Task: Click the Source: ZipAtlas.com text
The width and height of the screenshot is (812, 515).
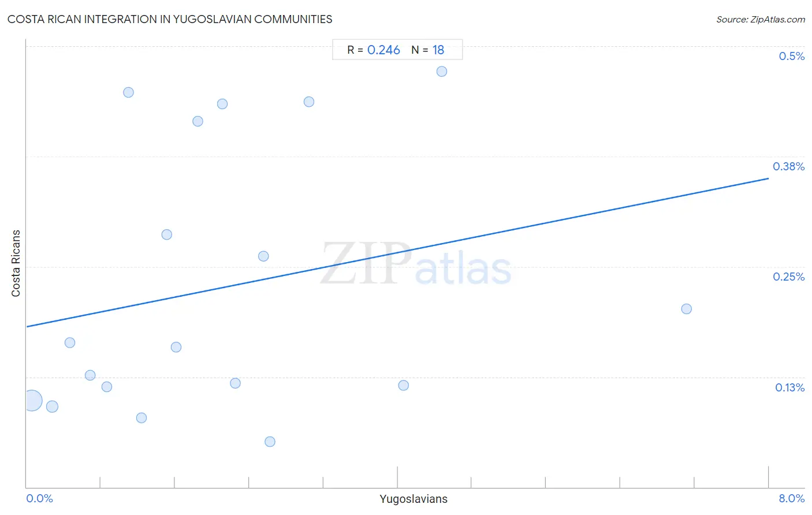Action: (761, 20)
